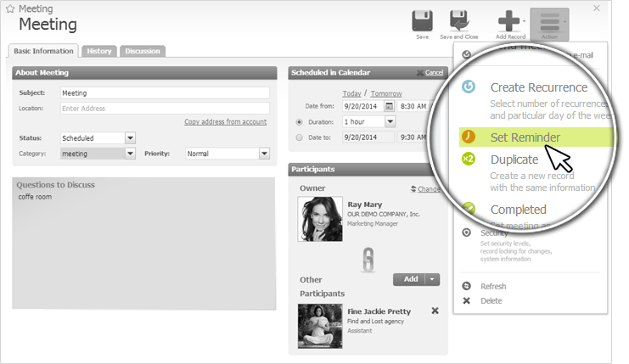The width and height of the screenshot is (629, 364).
Task: Click the 9:30 AM end time field
Action: click(413, 137)
